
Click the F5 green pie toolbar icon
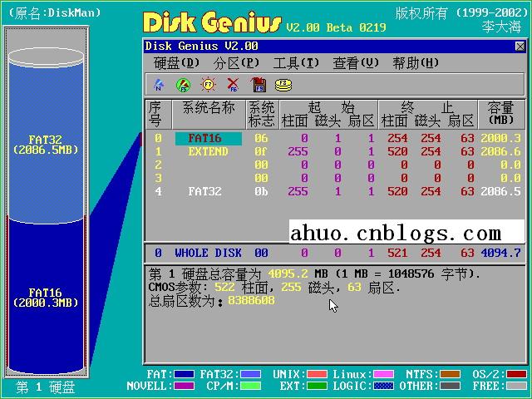(183, 85)
